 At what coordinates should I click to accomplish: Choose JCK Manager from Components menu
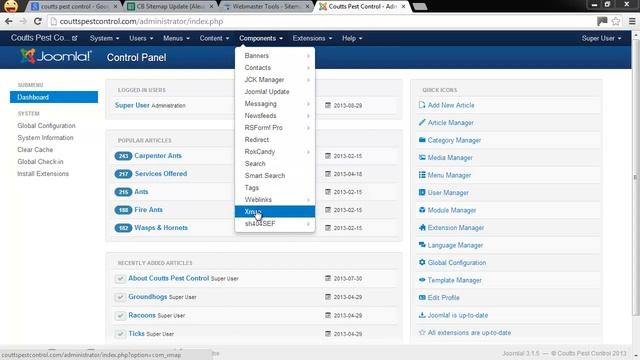[275, 80]
